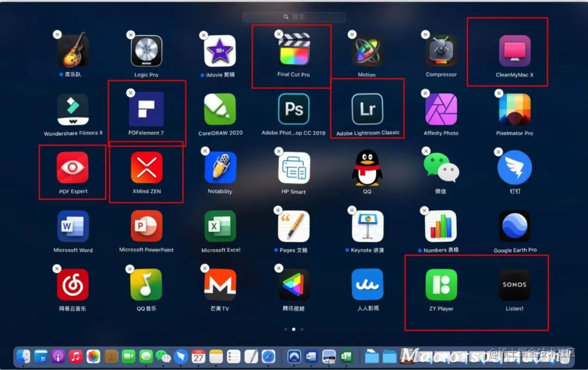The image size is (588, 370).
Task: Launch Google Earth Pro
Action: pos(514,226)
